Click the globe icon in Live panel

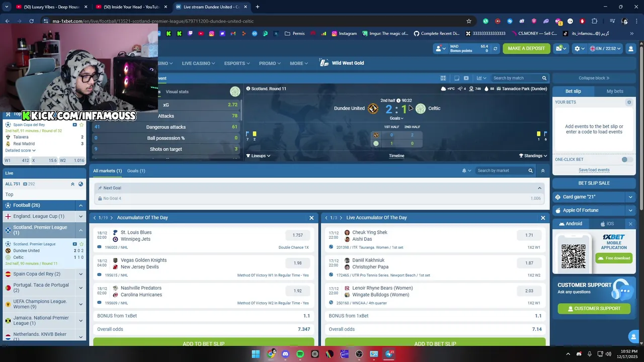[80, 184]
